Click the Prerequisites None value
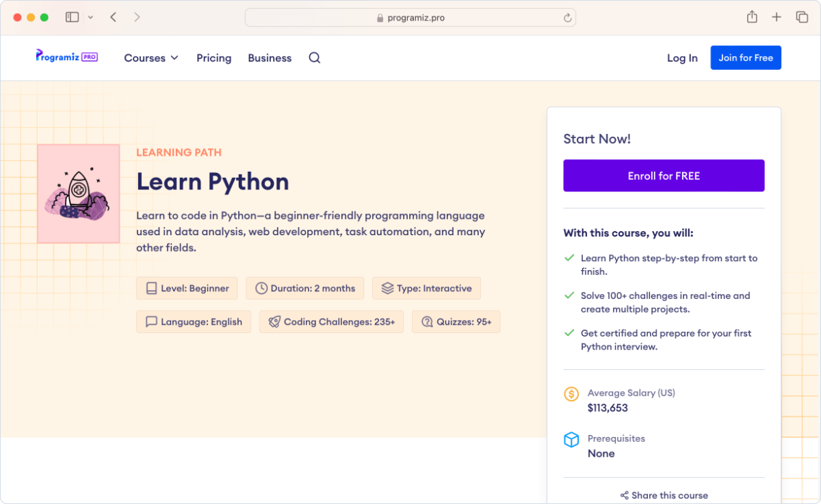 tap(601, 453)
